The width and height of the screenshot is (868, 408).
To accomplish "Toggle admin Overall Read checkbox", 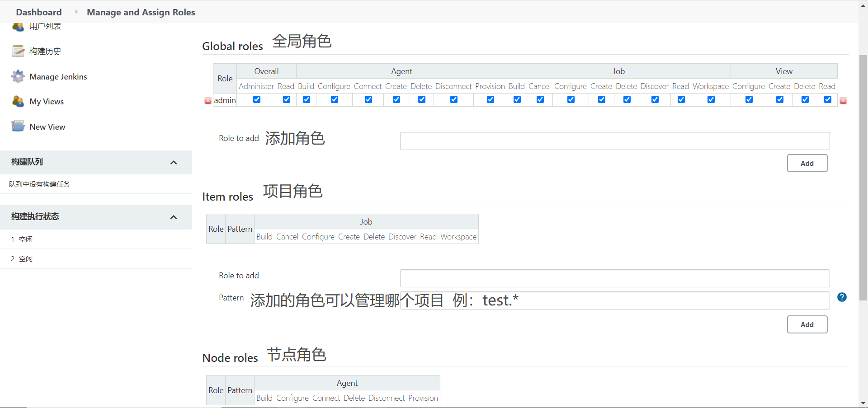I will click(x=287, y=99).
